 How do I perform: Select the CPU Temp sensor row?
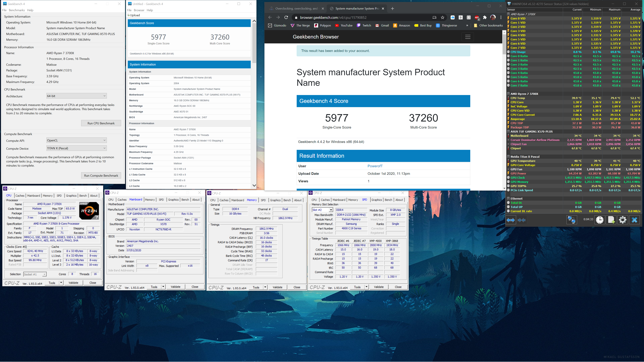click(x=574, y=98)
